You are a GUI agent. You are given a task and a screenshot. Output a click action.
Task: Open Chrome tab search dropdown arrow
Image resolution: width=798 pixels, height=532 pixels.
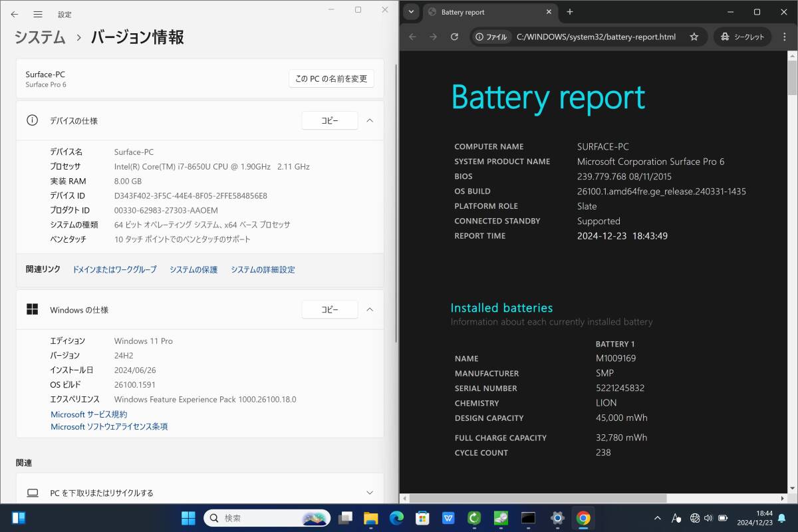pos(411,12)
